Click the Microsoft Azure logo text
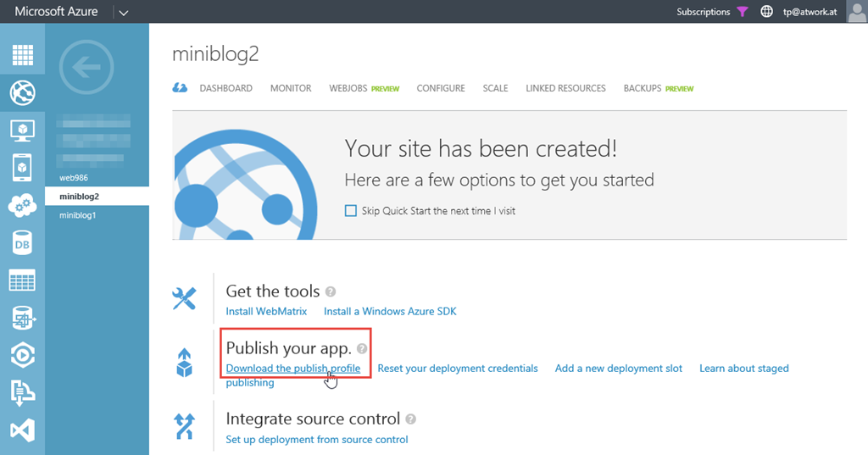This screenshot has height=455, width=868. pos(56,12)
